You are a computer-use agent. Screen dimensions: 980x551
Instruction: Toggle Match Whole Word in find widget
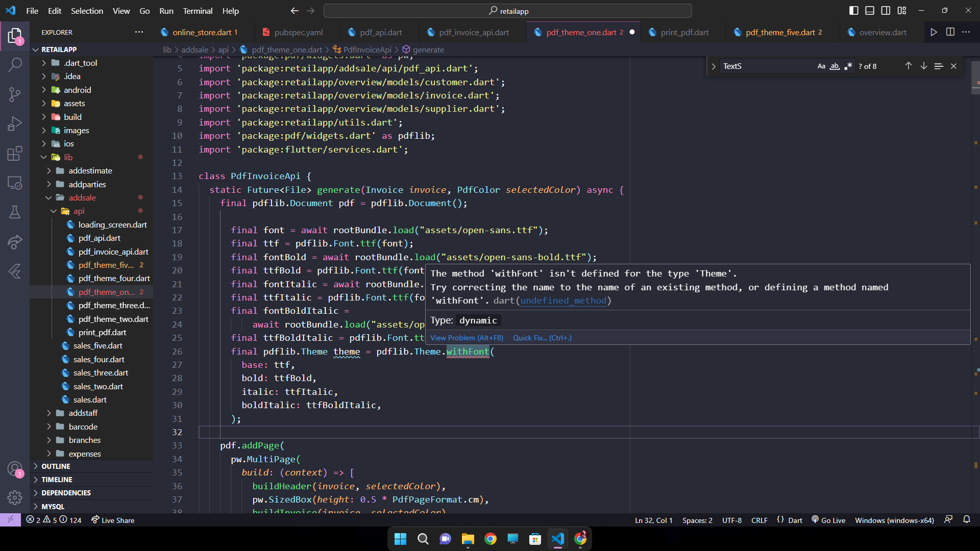point(835,66)
